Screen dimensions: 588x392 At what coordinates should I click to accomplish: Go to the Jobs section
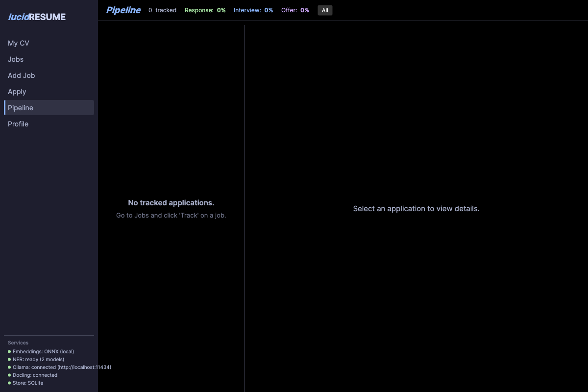[49, 59]
